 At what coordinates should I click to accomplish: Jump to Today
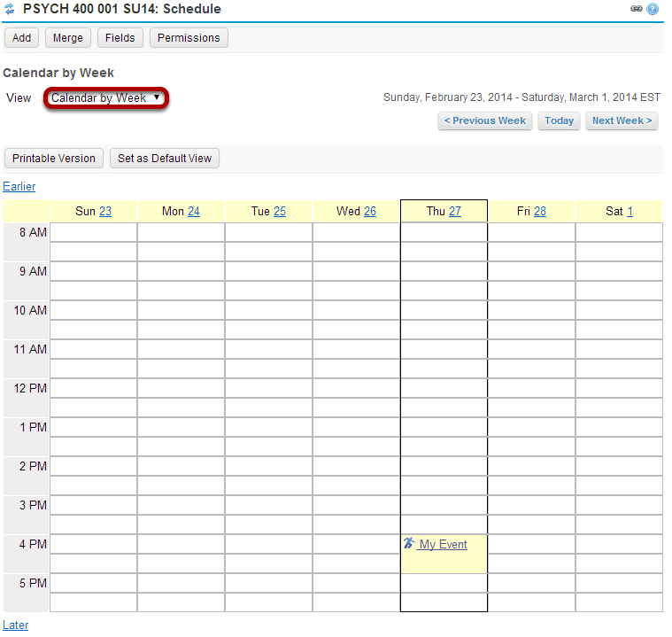pos(559,121)
